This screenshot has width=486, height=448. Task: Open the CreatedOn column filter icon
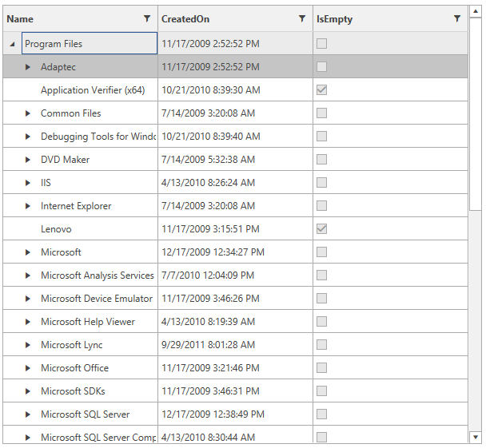coord(302,19)
